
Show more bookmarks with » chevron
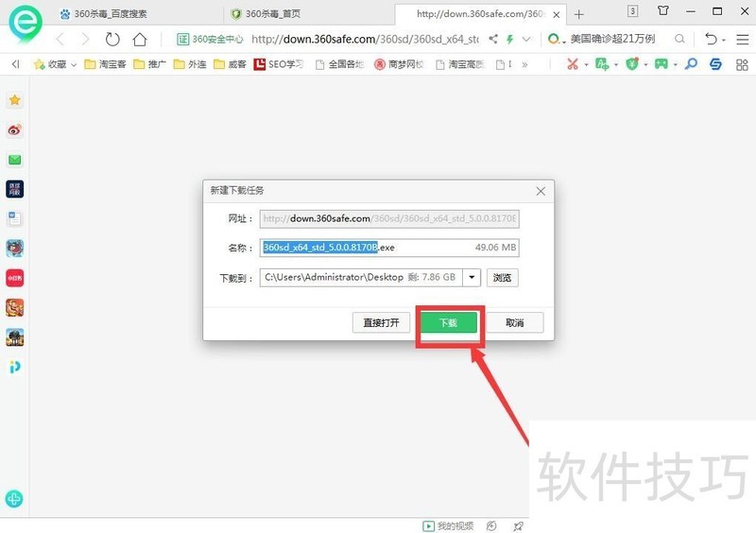click(x=524, y=64)
